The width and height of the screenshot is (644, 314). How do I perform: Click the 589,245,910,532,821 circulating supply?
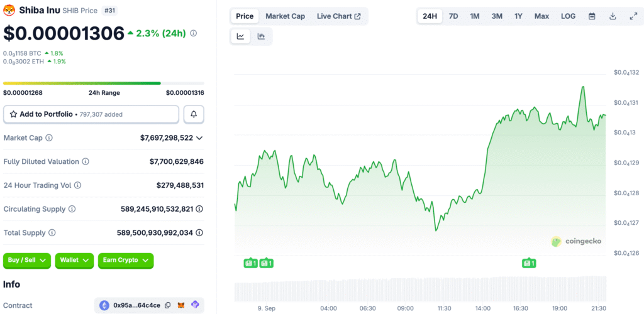pyautogui.click(x=157, y=210)
